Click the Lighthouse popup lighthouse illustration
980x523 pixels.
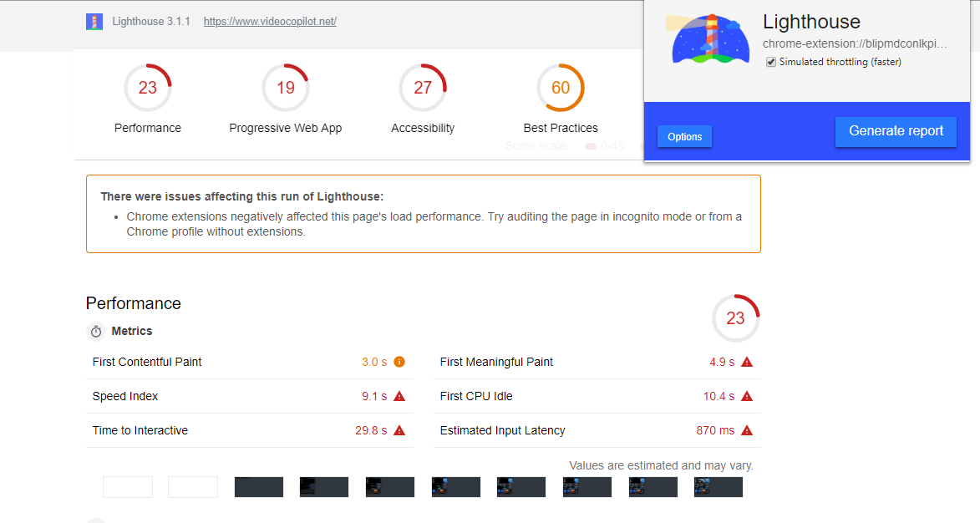click(x=707, y=38)
